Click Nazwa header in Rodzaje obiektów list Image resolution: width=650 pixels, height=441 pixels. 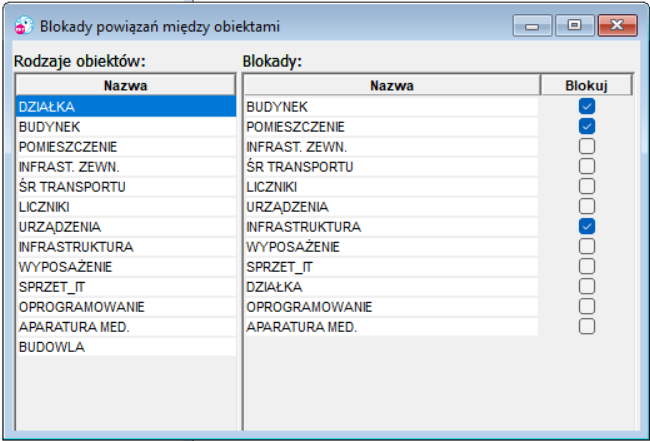pos(126,85)
